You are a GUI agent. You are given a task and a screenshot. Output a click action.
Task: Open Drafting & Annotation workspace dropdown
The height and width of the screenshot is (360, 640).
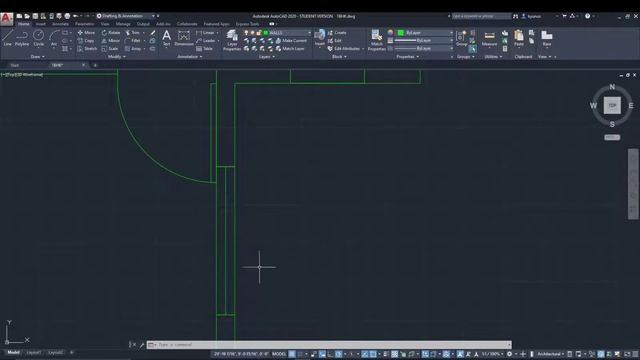[x=153, y=16]
